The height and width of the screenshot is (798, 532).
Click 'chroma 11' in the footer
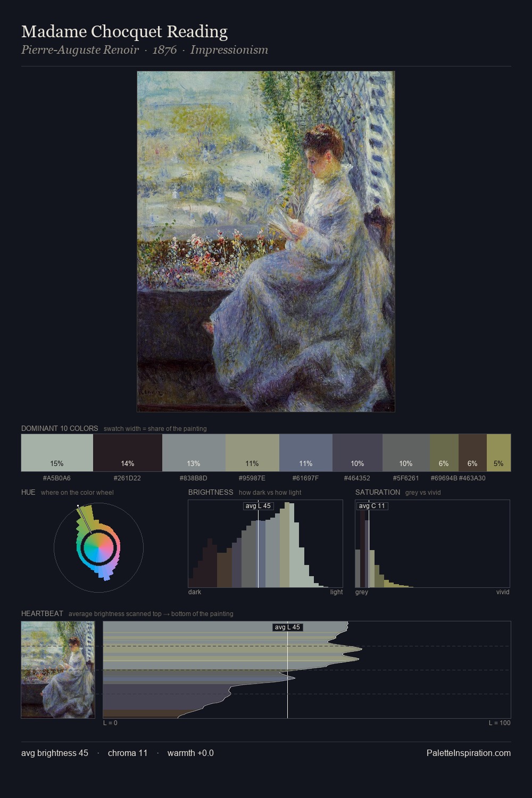pyautogui.click(x=128, y=753)
